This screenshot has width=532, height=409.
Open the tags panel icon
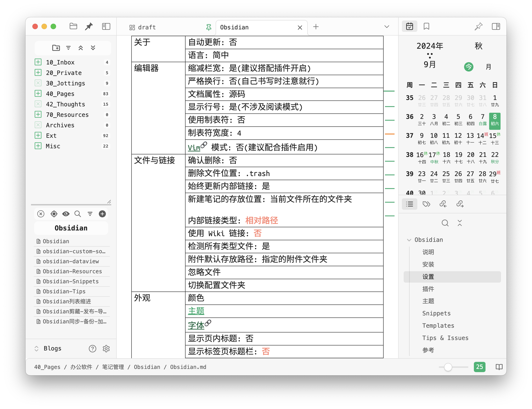pyautogui.click(x=426, y=204)
